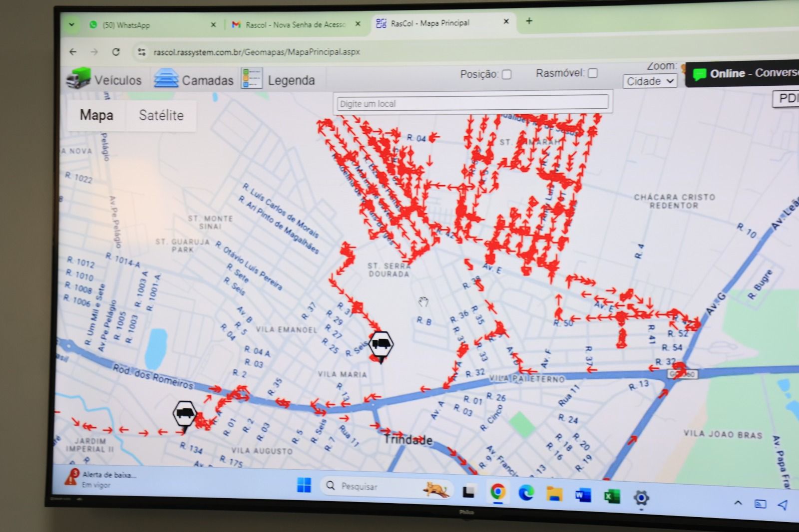Open Excel from the Windows taskbar
The image size is (799, 532).
612,496
